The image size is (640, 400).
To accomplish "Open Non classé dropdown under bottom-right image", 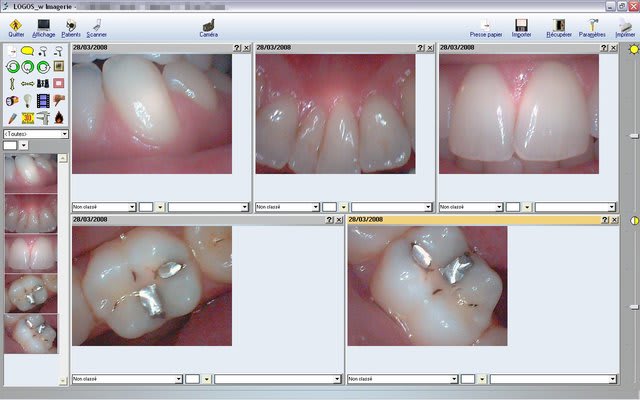I will [x=453, y=380].
